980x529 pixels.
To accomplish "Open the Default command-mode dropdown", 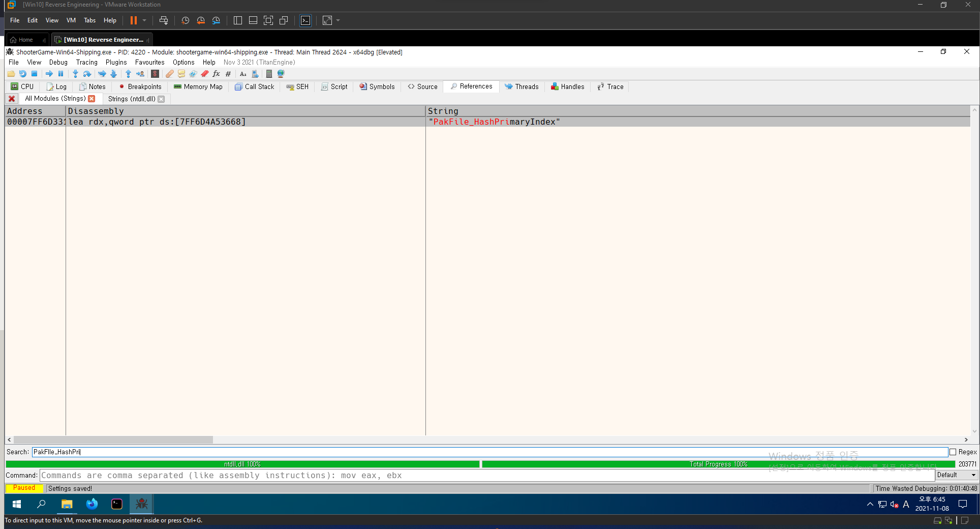I will (956, 475).
